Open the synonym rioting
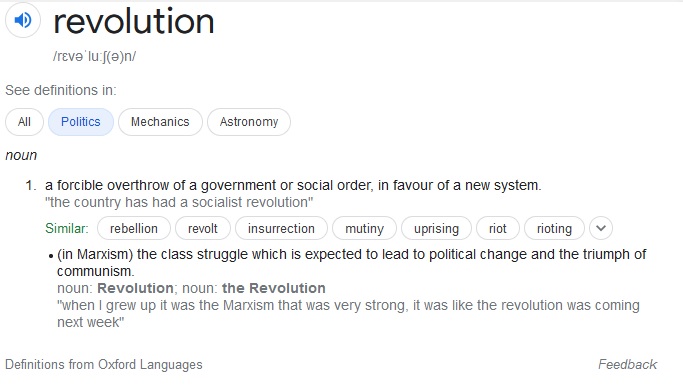 click(x=554, y=228)
